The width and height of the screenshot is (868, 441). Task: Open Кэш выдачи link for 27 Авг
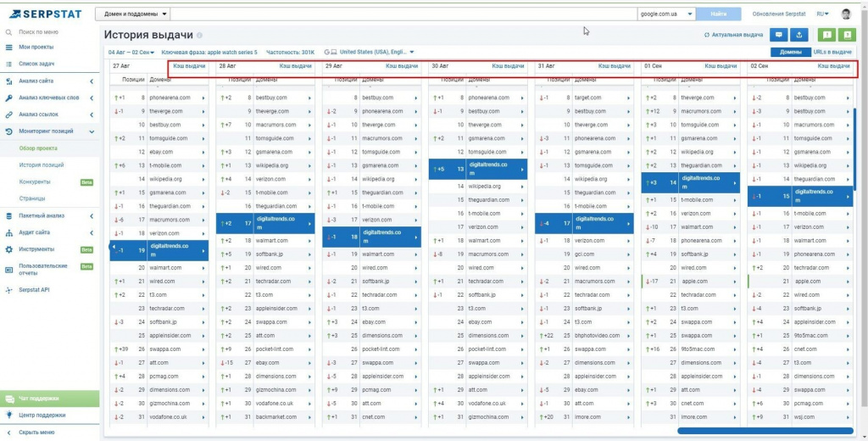coord(189,65)
